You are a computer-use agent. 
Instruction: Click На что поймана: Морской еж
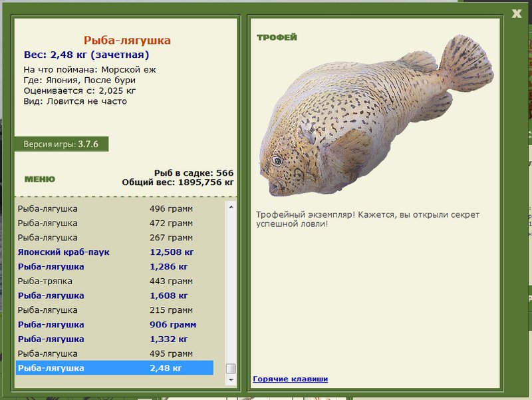point(90,70)
